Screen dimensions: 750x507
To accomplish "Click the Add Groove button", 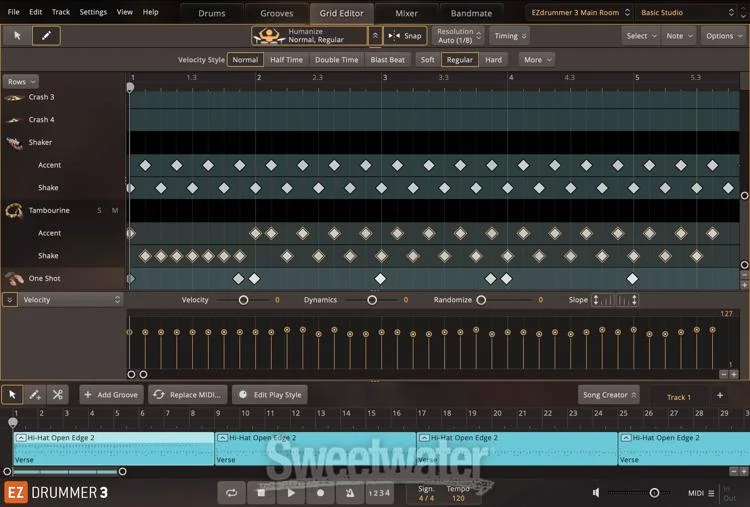I will click(112, 395).
